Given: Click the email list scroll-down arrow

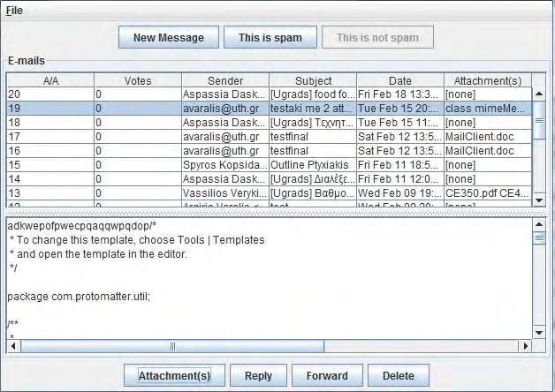Looking at the screenshot, I should tap(539, 200).
